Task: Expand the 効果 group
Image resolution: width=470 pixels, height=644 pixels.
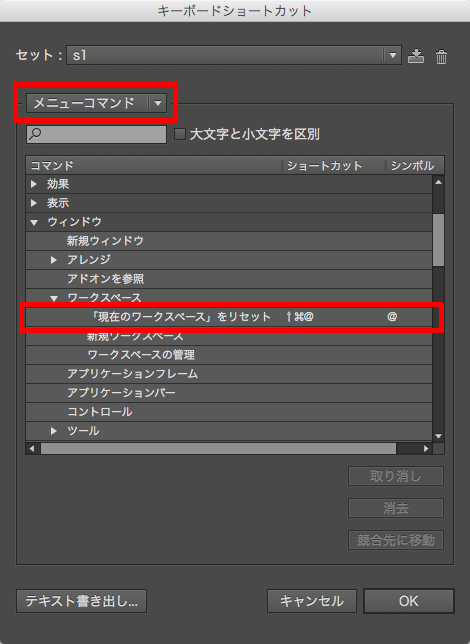Action: tap(34, 184)
